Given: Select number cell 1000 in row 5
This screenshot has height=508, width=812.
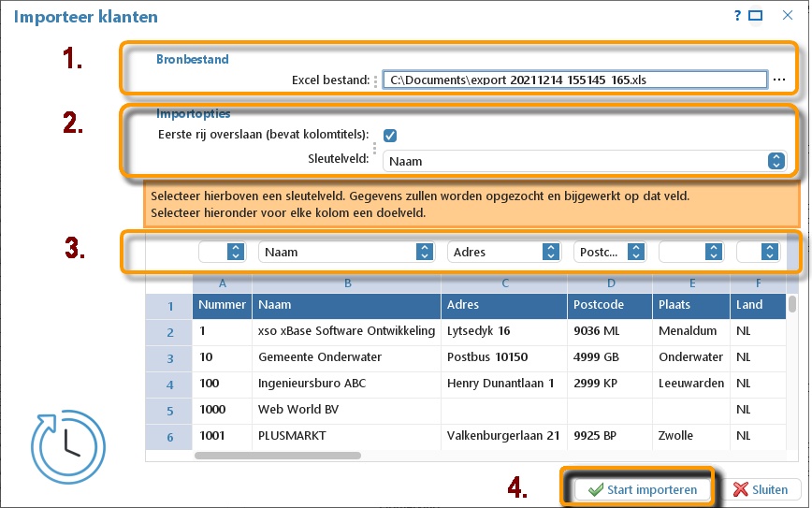Looking at the screenshot, I should [x=222, y=410].
